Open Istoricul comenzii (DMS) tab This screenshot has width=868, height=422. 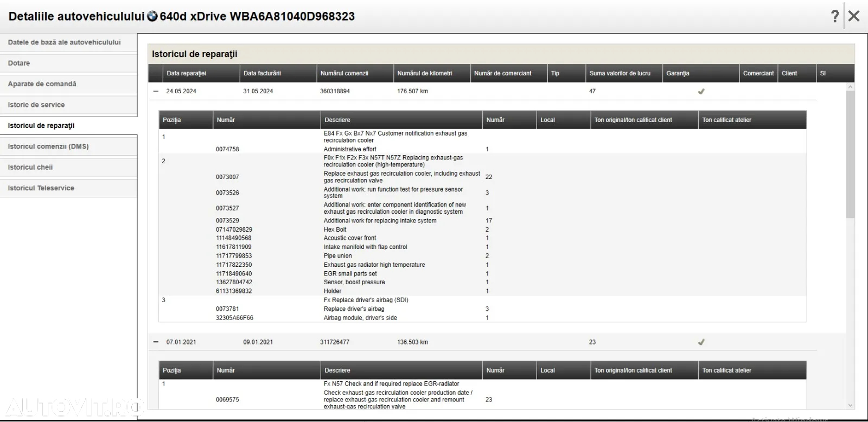click(x=68, y=146)
